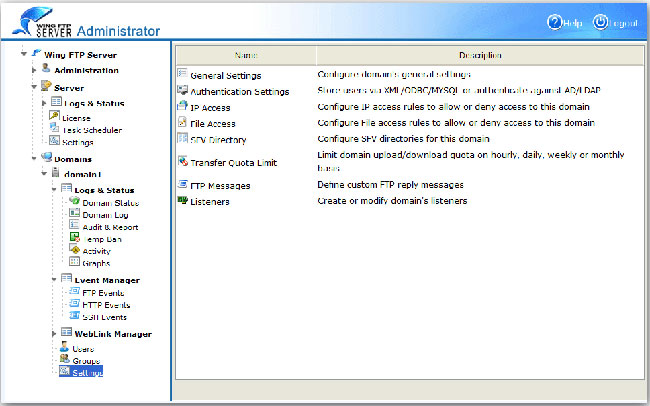Click the License key icon
This screenshot has width=650, height=406.
pos(54,116)
